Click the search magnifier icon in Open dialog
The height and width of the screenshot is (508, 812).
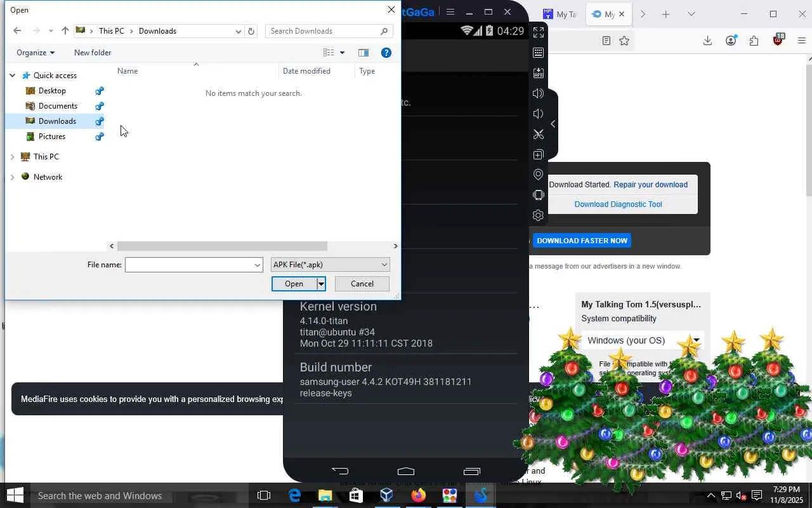coord(384,30)
